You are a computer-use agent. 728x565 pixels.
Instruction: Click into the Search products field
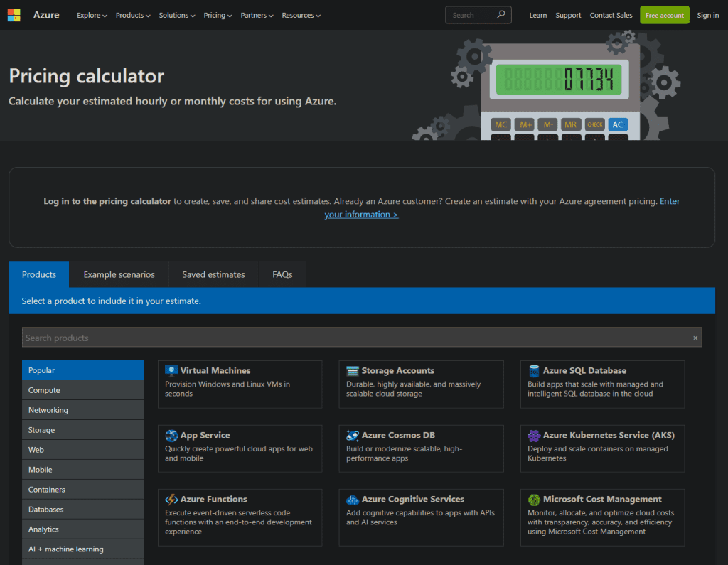(x=355, y=338)
